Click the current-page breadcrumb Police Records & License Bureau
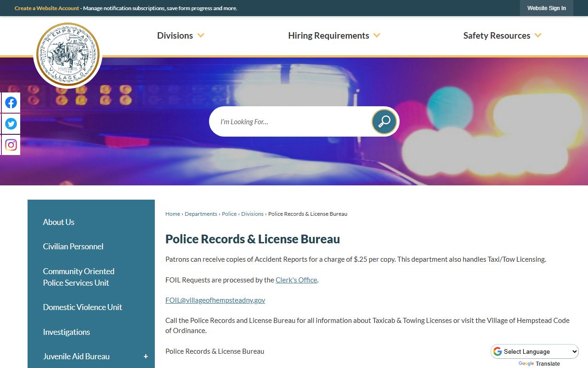The height and width of the screenshot is (368, 588). point(308,214)
